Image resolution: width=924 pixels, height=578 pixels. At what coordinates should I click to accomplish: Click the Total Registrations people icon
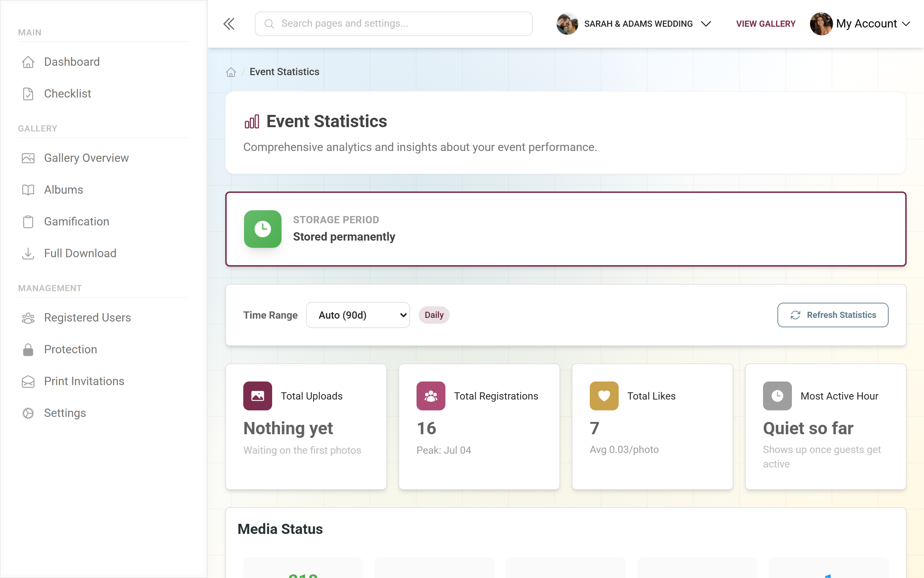coord(431,396)
